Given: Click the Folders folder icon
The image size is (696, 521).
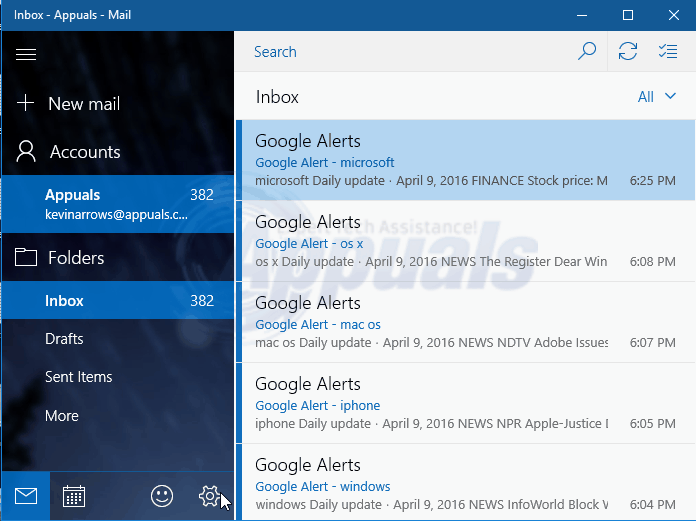Looking at the screenshot, I should pos(26,257).
